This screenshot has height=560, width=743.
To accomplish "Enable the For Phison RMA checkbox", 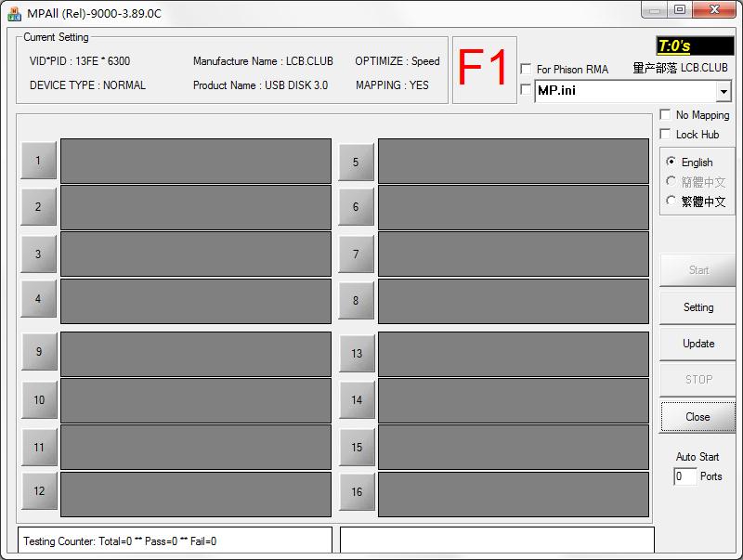I will coord(526,69).
